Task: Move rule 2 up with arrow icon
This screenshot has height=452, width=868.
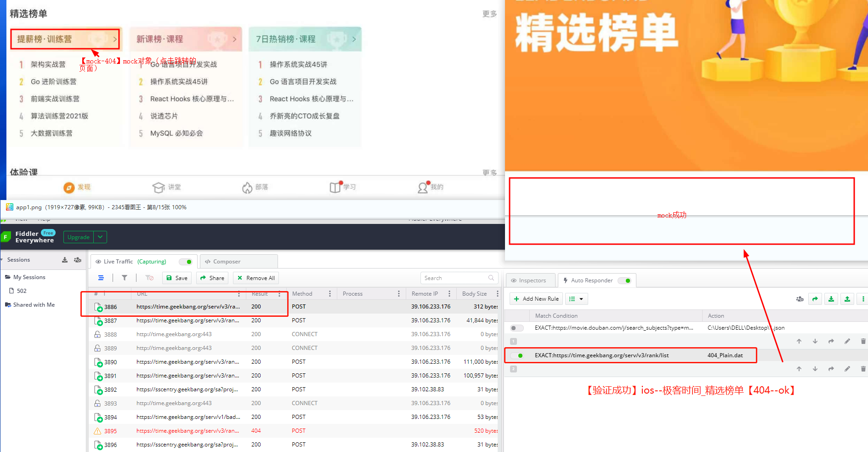Action: 799,369
